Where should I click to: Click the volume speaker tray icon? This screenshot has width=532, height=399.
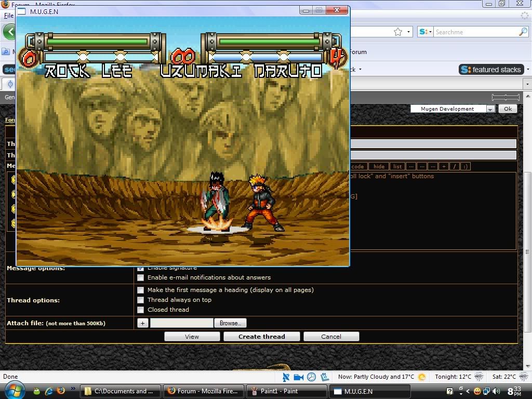pos(496,392)
